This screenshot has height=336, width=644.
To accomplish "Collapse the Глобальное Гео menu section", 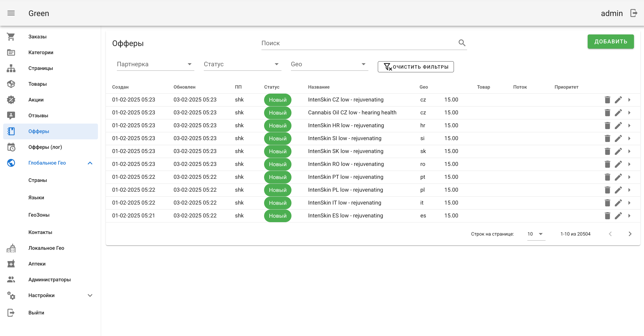I will tap(90, 163).
